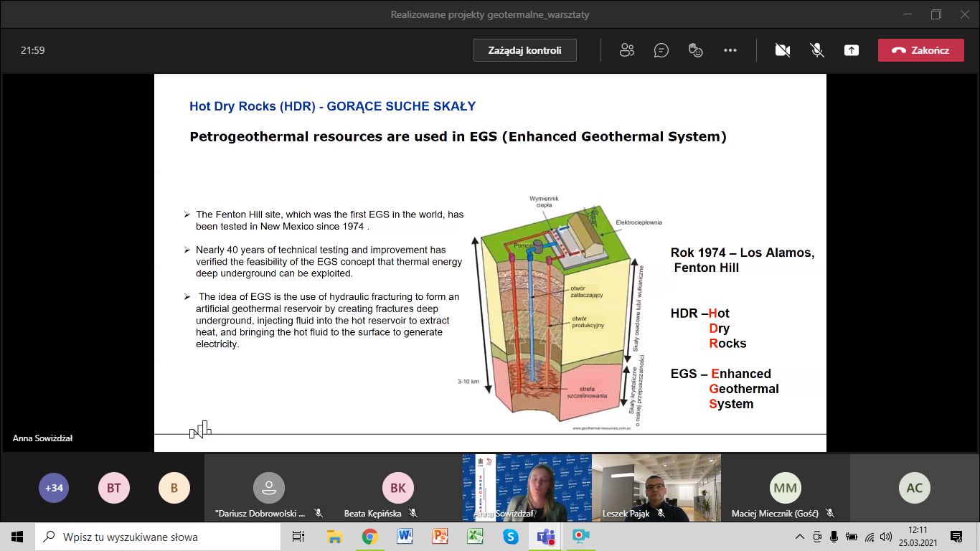Viewport: 980px width, 551px height.
Task: Toggle the camera on
Action: click(x=783, y=50)
